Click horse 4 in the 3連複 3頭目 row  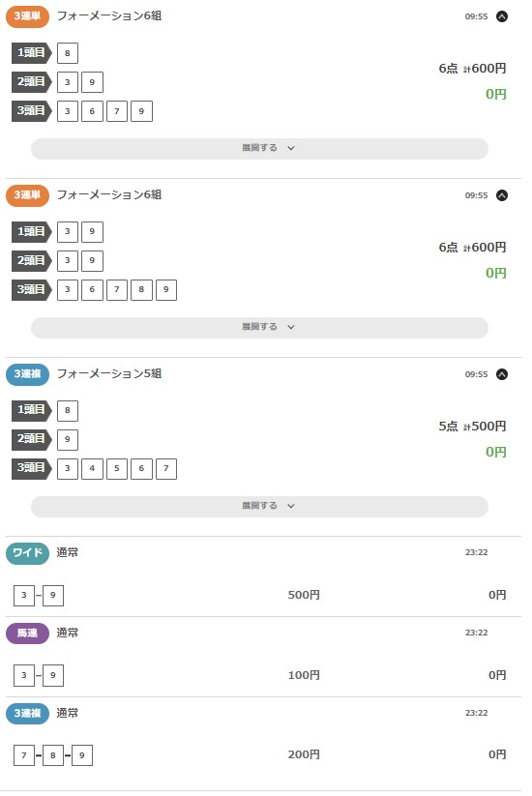92,468
